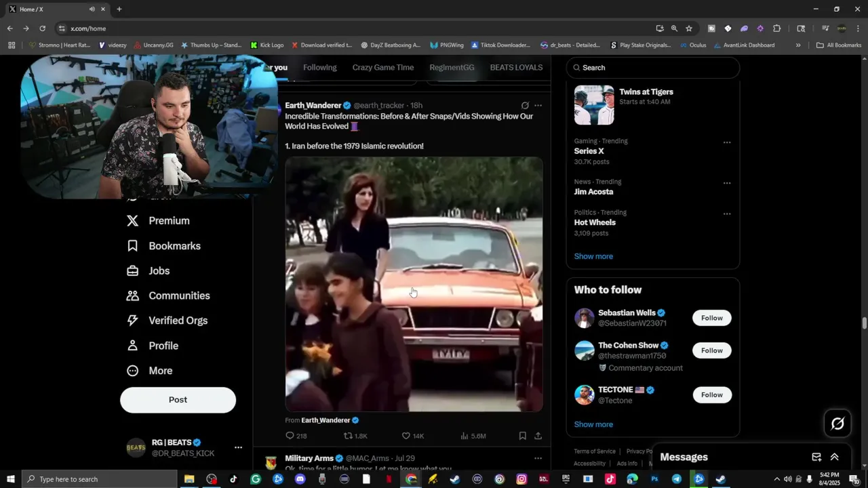The height and width of the screenshot is (488, 868).
Task: Switch to the RegimentGG tab
Action: coord(452,68)
